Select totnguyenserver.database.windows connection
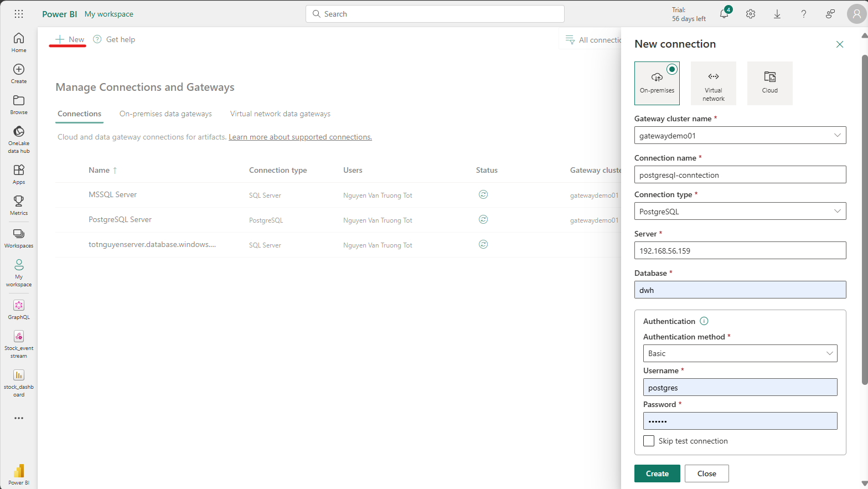 click(152, 244)
